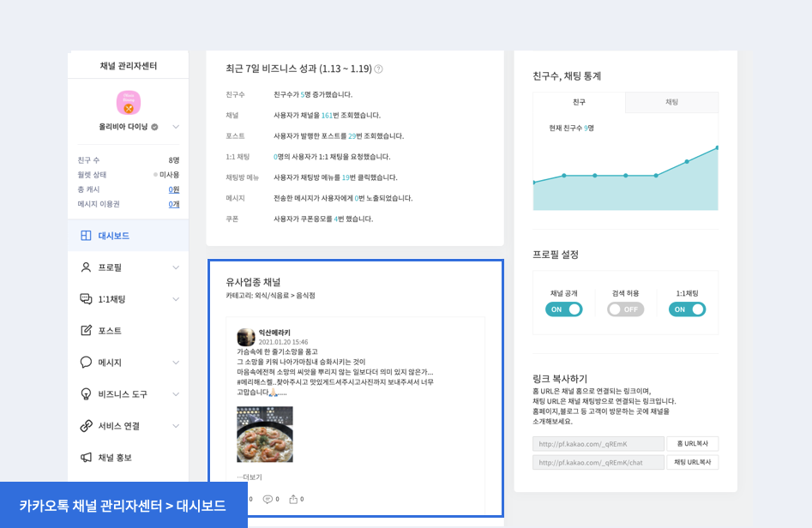812x528 pixels.
Task: Click the last data point on friends chart
Action: tap(717, 148)
